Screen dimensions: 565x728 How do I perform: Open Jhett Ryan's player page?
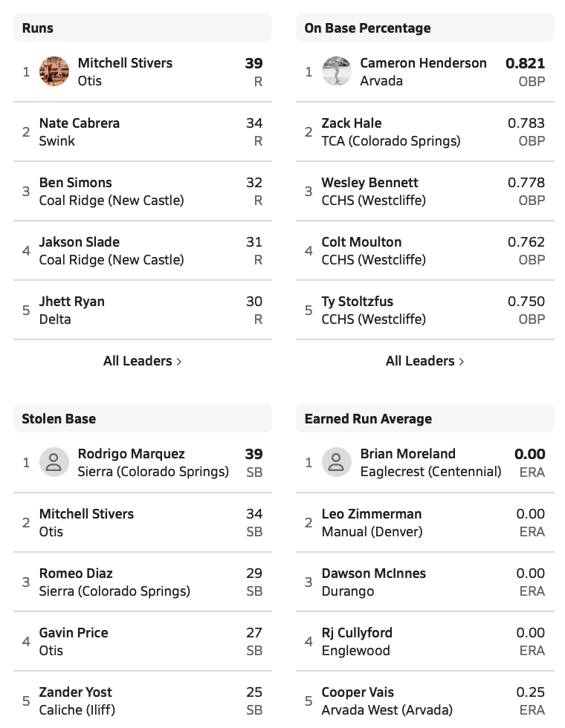click(x=72, y=302)
